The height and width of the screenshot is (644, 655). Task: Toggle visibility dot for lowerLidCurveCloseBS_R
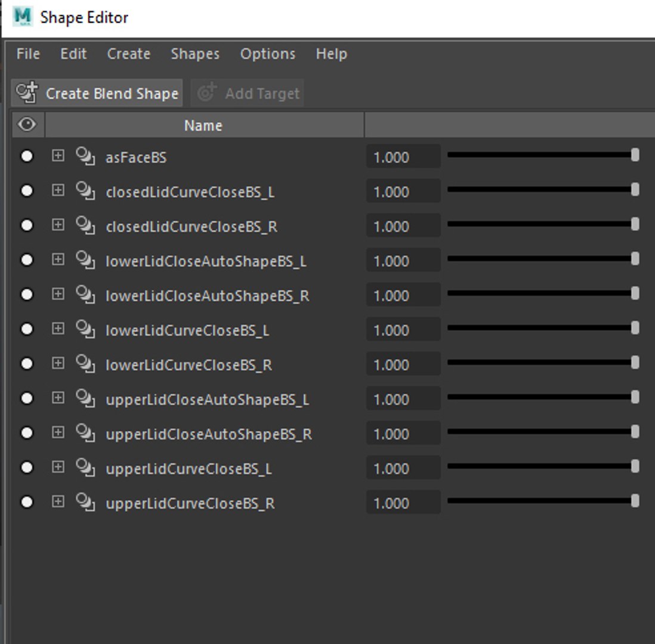[x=27, y=364]
